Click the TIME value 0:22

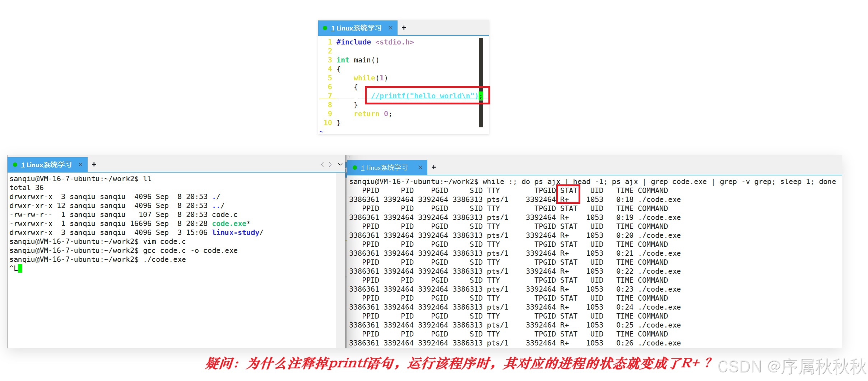coord(625,271)
